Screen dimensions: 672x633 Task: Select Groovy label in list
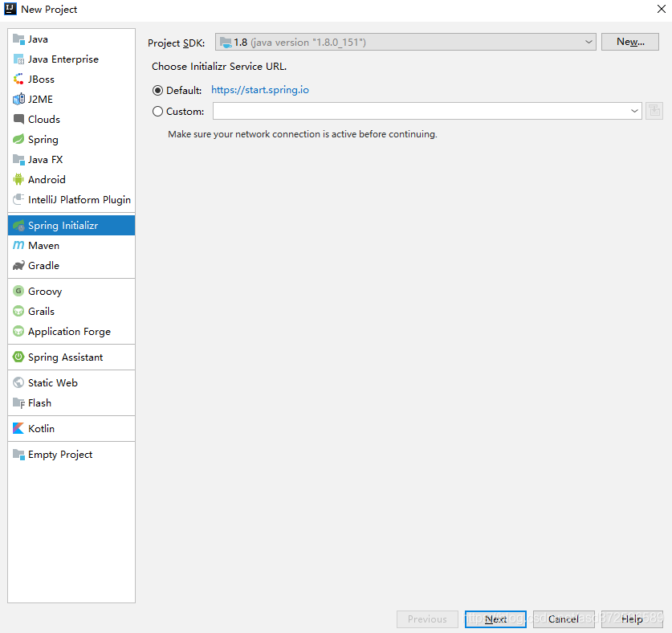pos(45,292)
